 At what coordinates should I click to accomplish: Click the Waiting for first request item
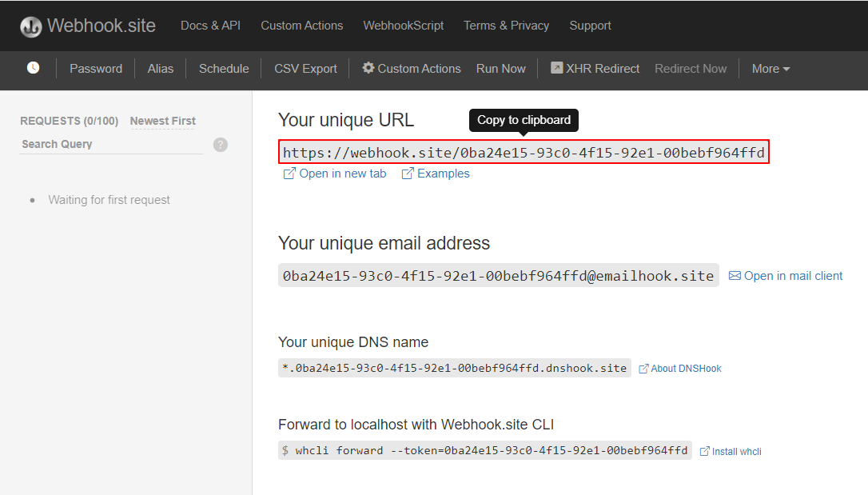109,200
